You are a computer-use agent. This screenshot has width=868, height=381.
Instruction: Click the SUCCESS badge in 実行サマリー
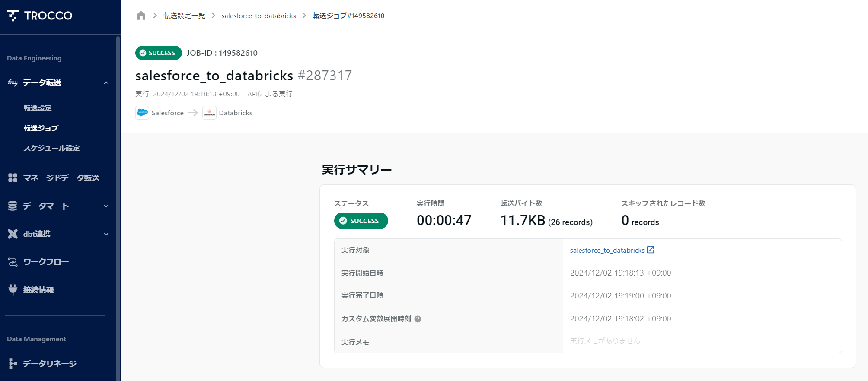[361, 221]
